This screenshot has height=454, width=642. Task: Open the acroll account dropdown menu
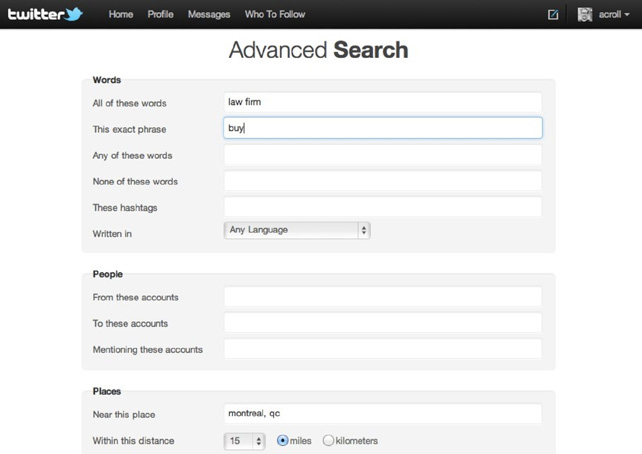(615, 15)
